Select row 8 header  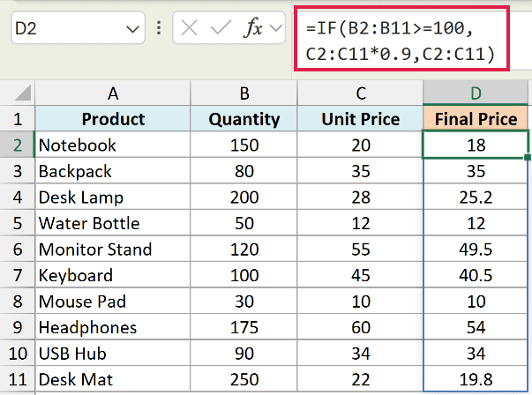[18, 301]
